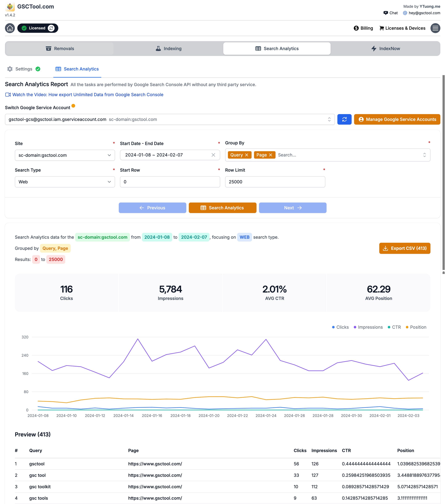Click the orange dot beside Switch Google Service Account

[x=73, y=106]
